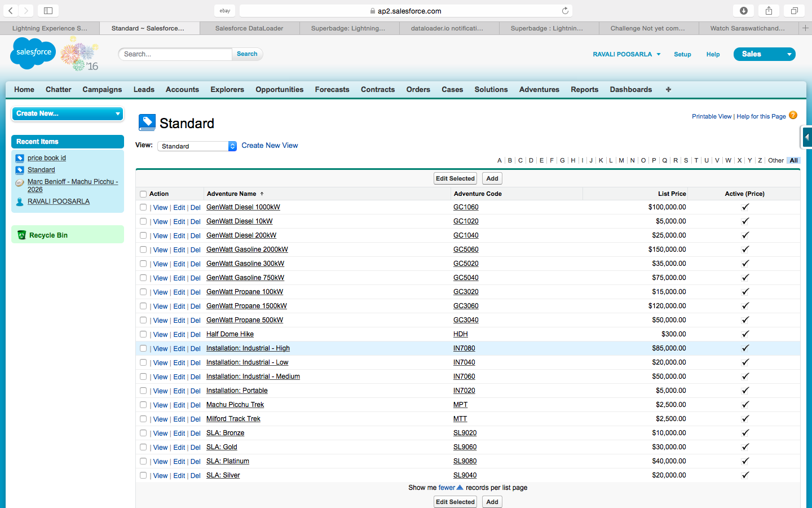The image size is (812, 508).
Task: Tick checkbox for Half Dome Hike row
Action: click(143, 335)
